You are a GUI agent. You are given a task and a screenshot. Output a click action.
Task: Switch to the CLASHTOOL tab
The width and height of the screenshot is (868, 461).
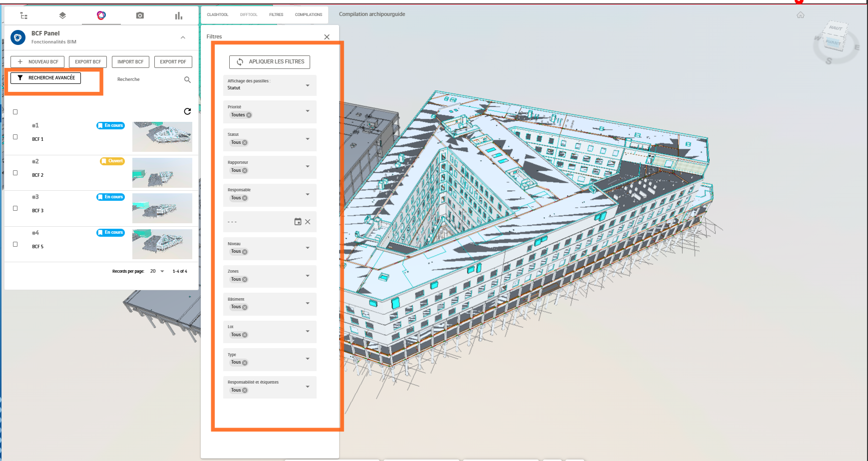(217, 14)
